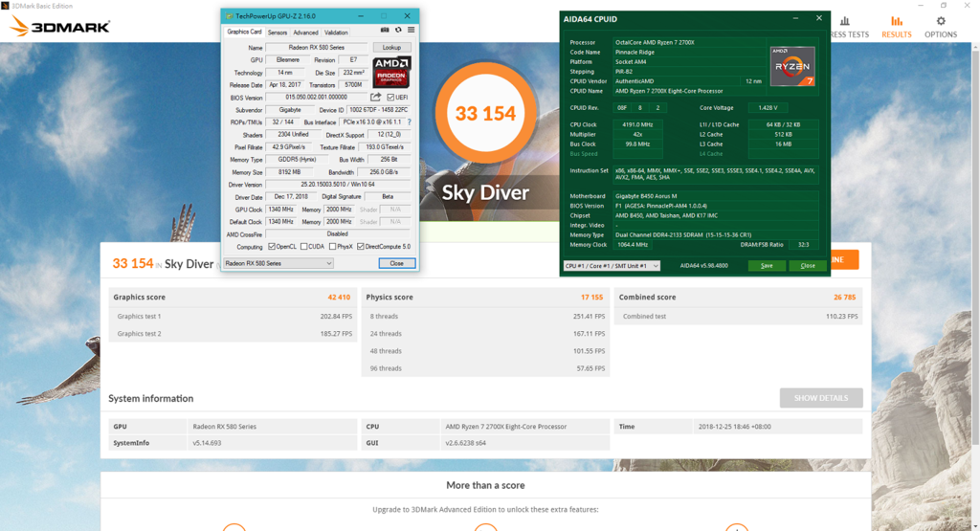Open the GPU-Z hamburger menu icon
980x531 pixels.
(412, 30)
